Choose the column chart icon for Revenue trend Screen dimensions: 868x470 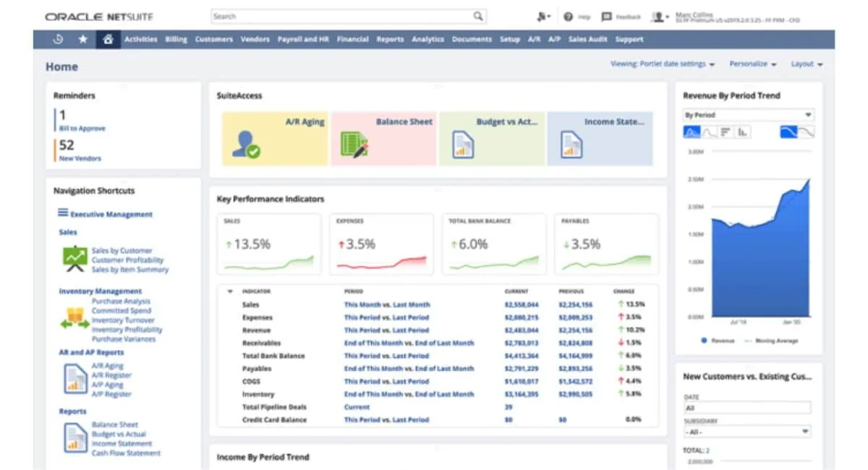(741, 131)
